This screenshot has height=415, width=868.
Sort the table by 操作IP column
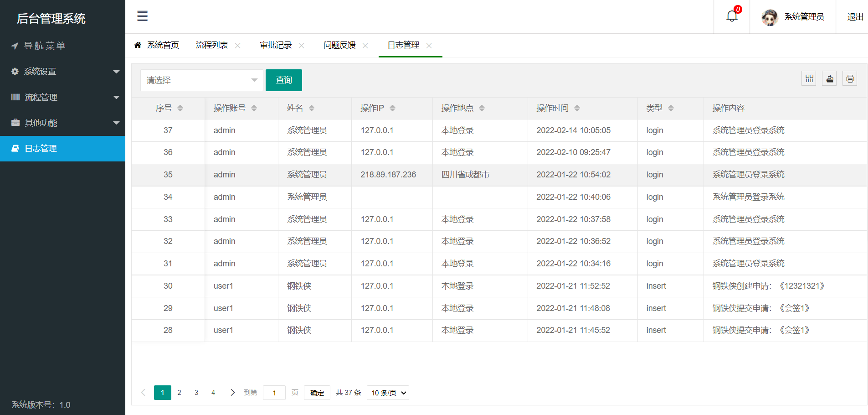pos(393,108)
